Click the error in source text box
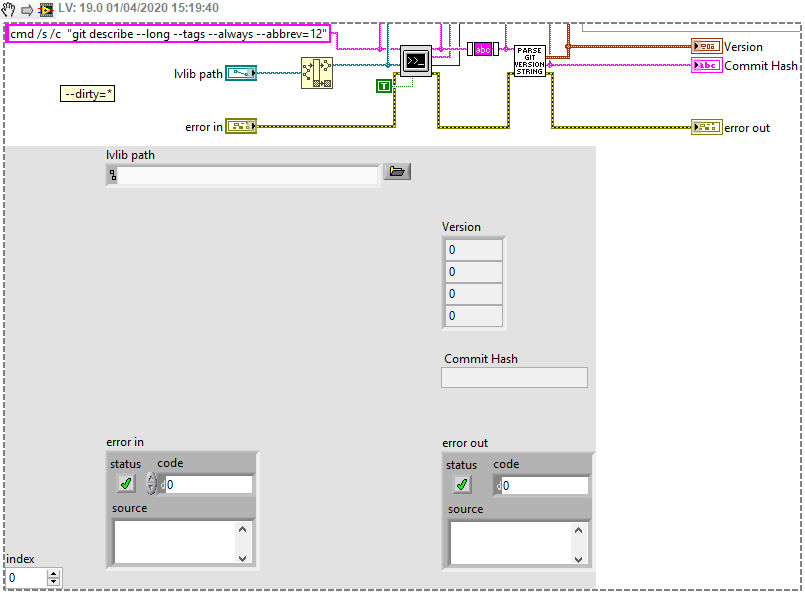The width and height of the screenshot is (805, 594). pos(175,542)
